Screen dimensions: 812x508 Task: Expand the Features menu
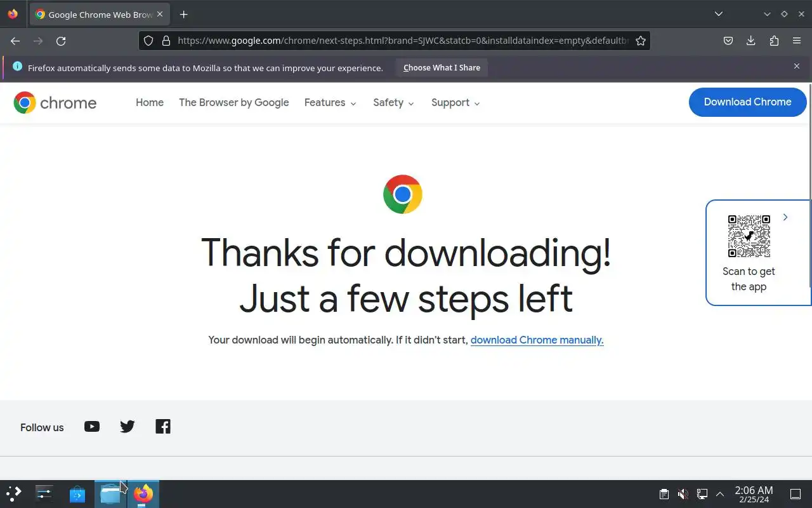point(331,102)
